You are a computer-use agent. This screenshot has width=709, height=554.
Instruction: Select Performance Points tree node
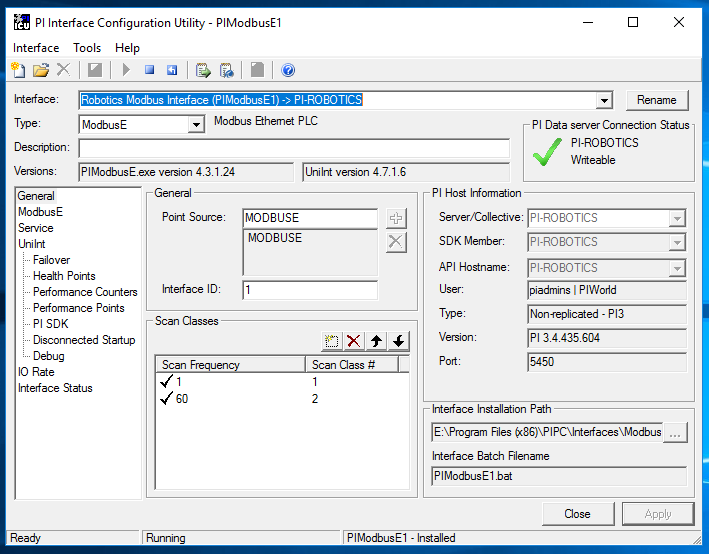coord(79,308)
